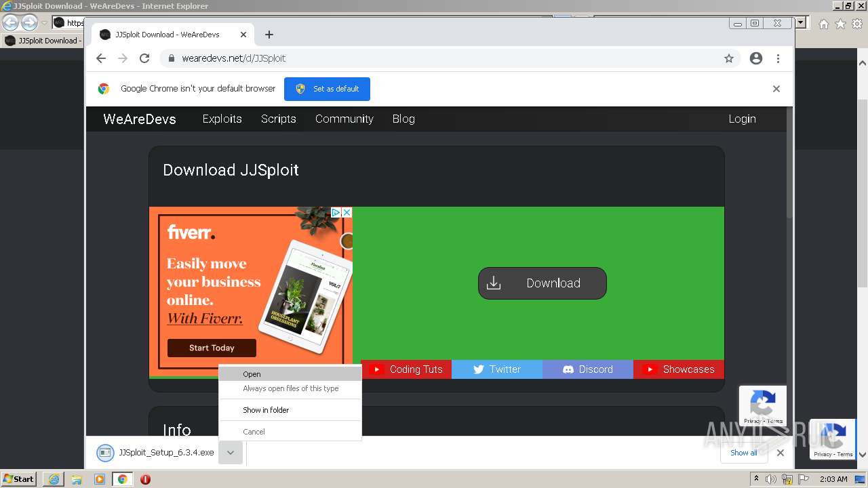
Task: Click the volume speaker tray icon
Action: point(771,479)
